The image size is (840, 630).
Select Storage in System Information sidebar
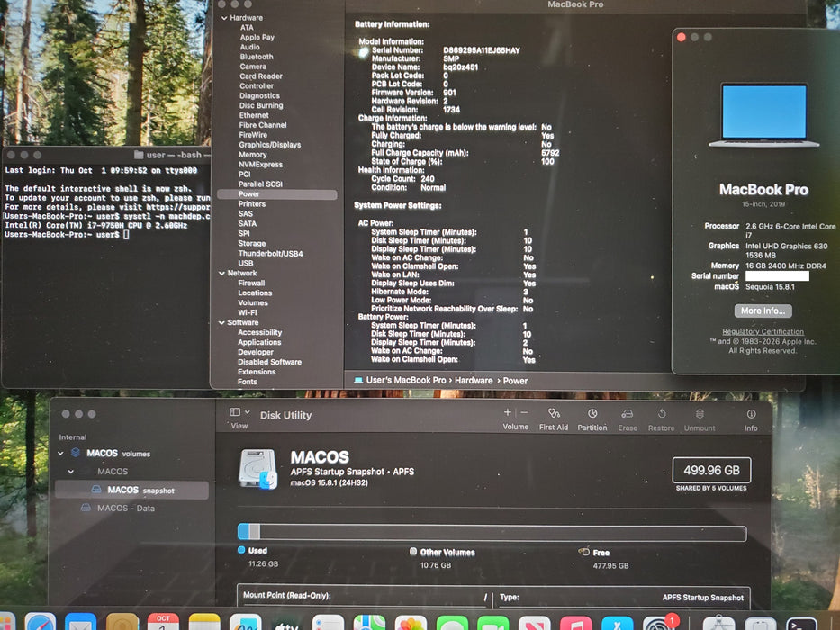252,243
